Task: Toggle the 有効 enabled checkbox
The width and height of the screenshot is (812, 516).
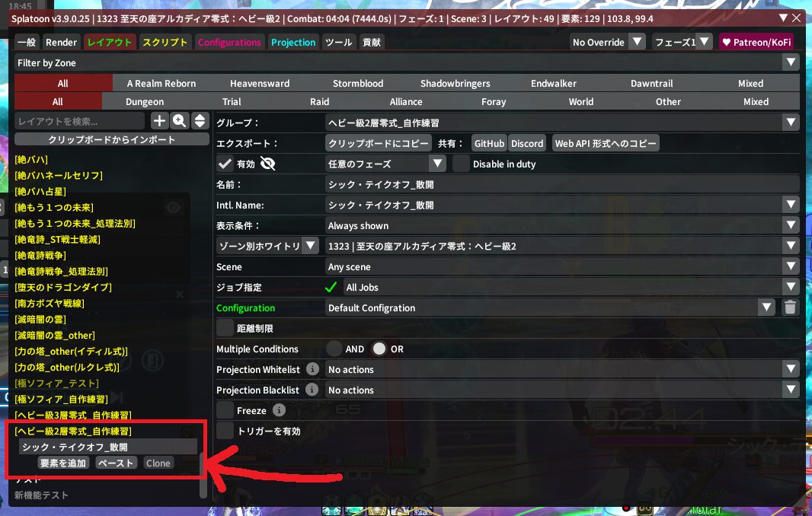Action: (225, 164)
